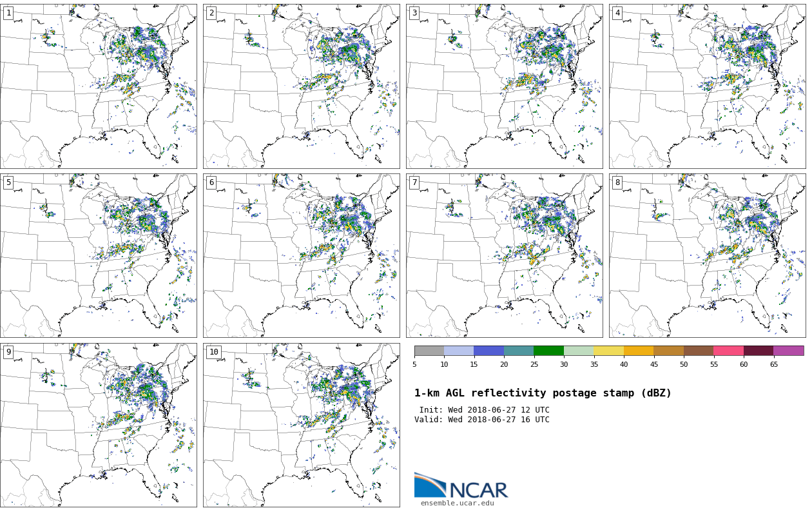This screenshot has height=508, width=812.
Task: Open ensemble member 5 reflectivity map
Action: click(x=99, y=255)
